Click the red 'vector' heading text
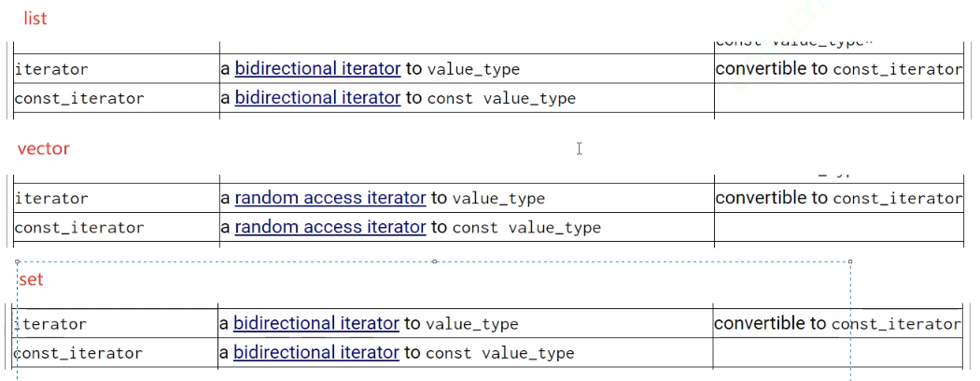The image size is (980, 381). point(43,148)
